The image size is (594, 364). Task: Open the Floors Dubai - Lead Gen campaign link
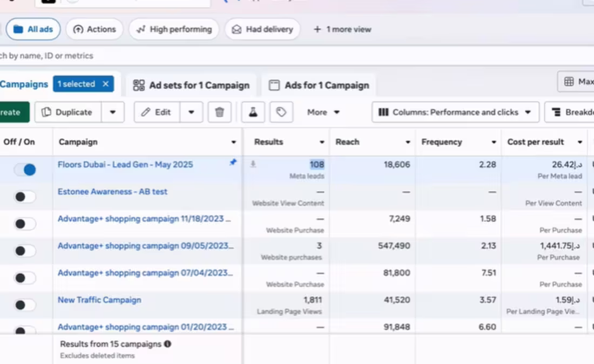125,165
